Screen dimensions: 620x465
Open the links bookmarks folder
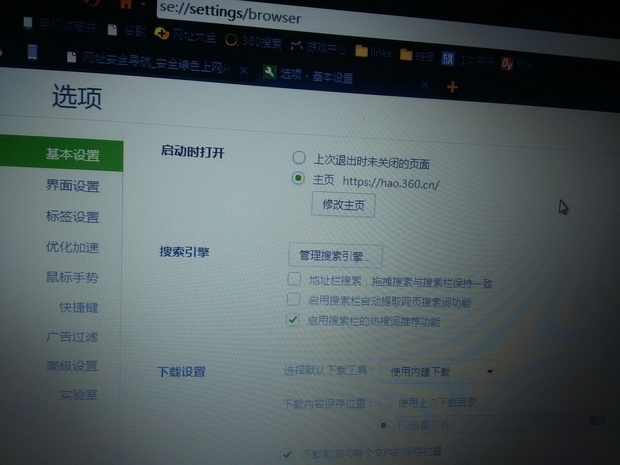[x=373, y=52]
